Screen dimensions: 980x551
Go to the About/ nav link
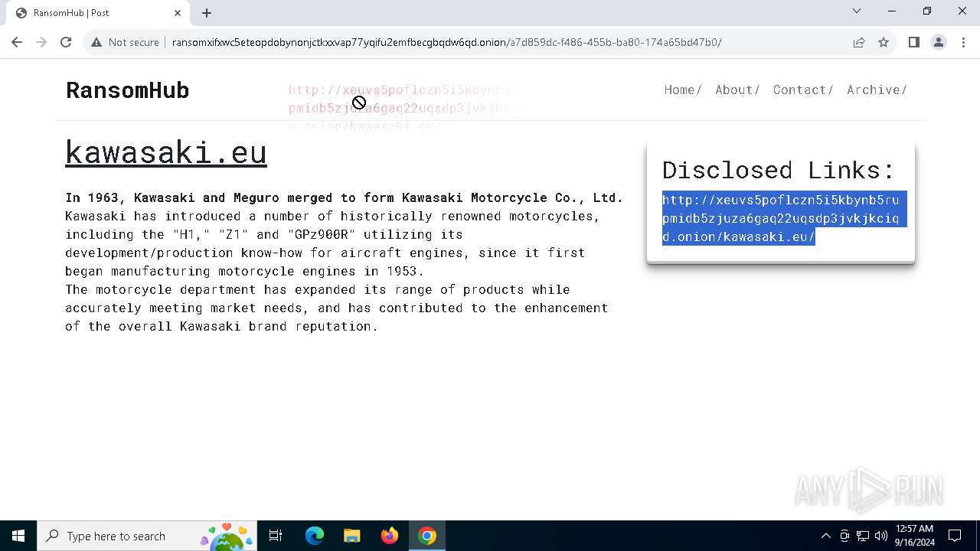(x=737, y=90)
